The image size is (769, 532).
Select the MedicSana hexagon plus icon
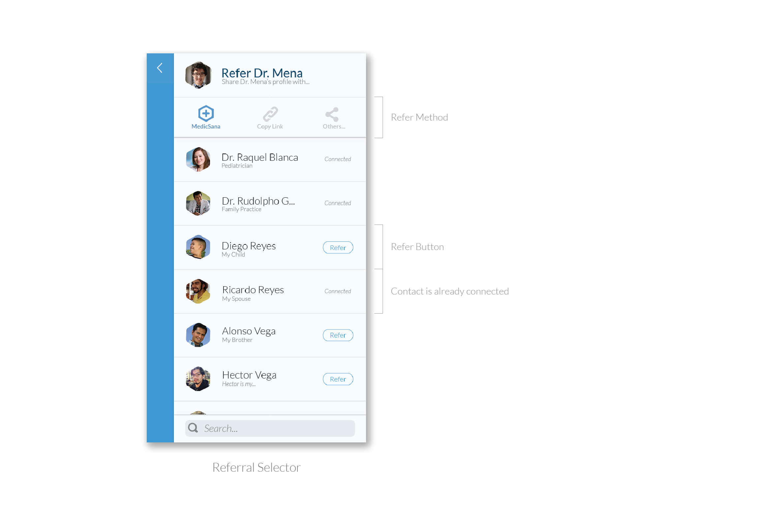click(x=206, y=114)
